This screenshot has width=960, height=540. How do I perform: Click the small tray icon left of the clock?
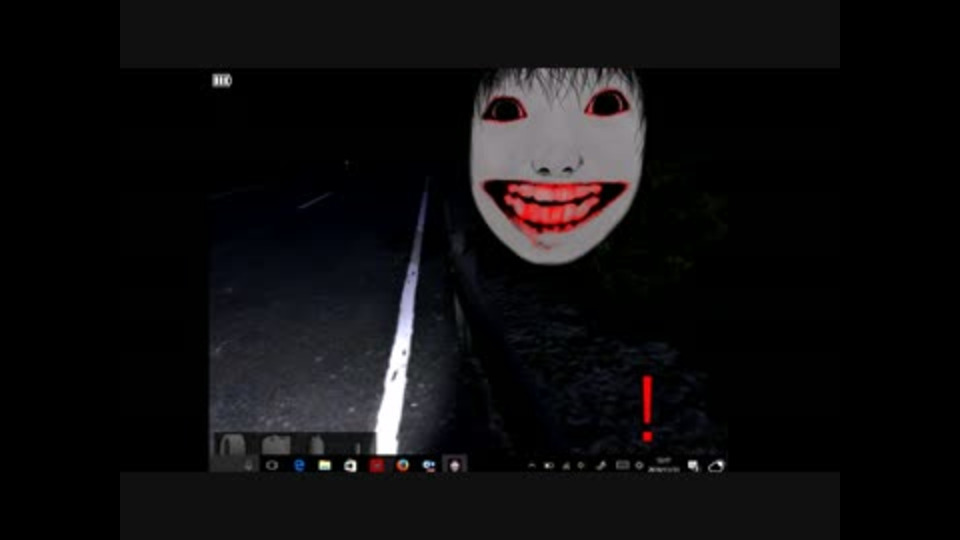[x=639, y=465]
